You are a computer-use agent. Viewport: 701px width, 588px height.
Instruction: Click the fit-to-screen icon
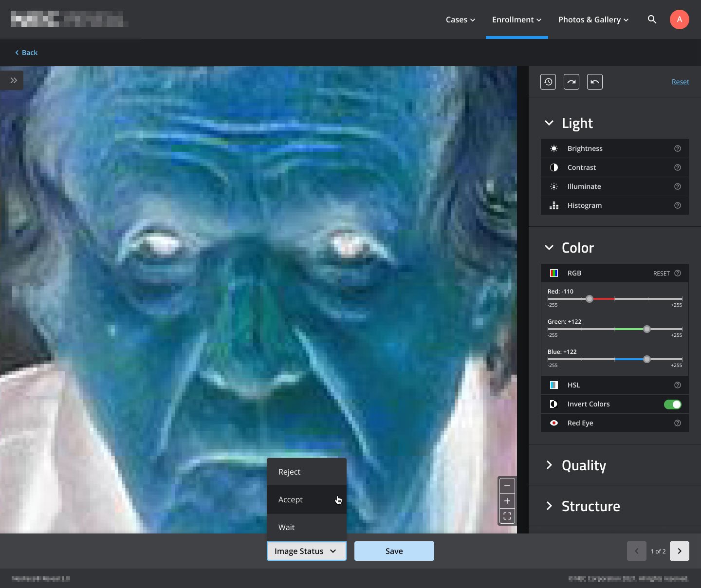507,516
